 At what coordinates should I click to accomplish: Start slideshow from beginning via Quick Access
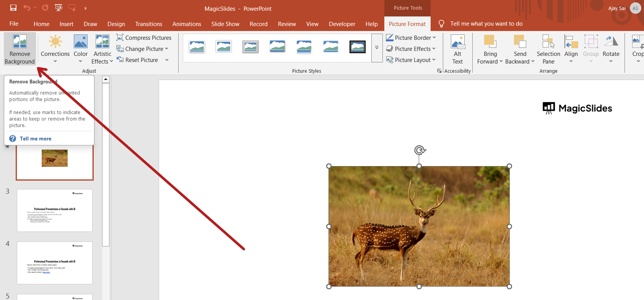coord(59,8)
